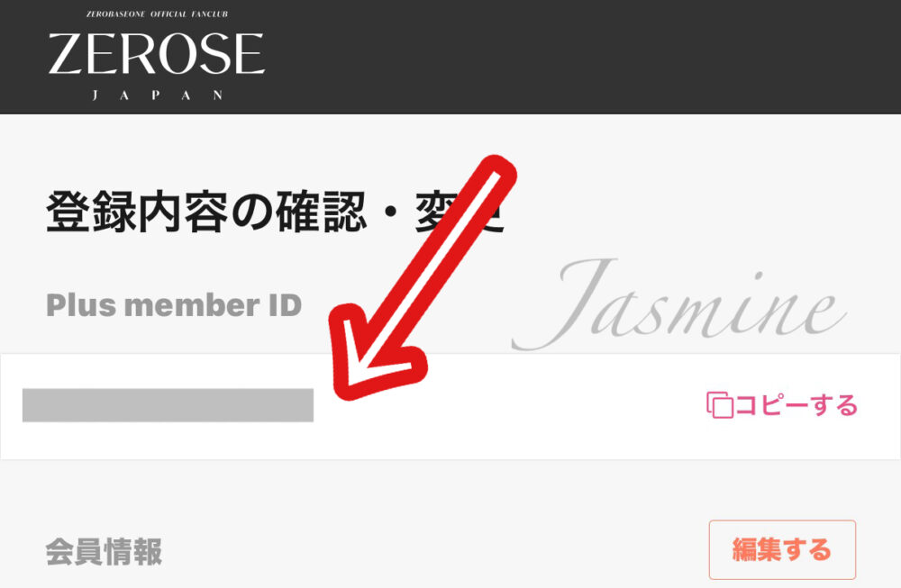Select the 会員情報 section heading
This screenshot has height=588, width=901.
click(104, 552)
